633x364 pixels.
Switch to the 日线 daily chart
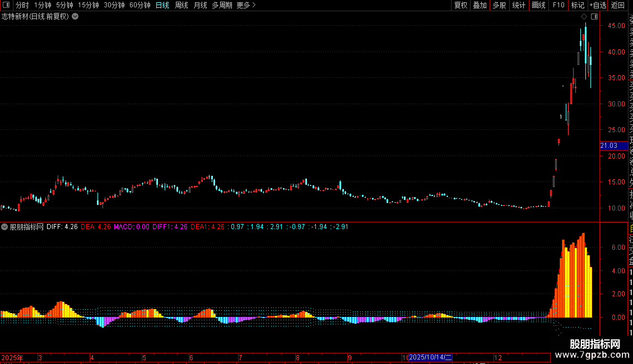[x=162, y=5]
